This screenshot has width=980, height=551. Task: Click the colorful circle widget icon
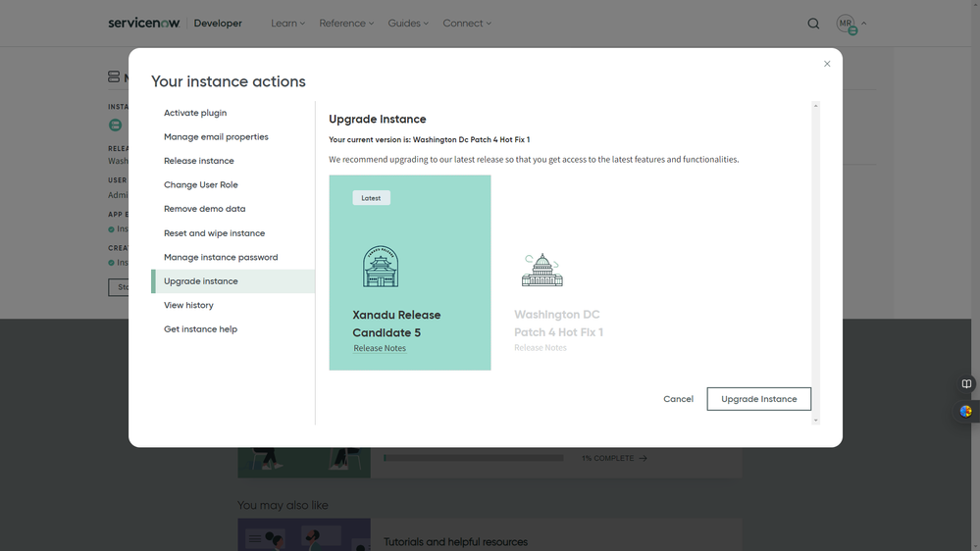966,412
